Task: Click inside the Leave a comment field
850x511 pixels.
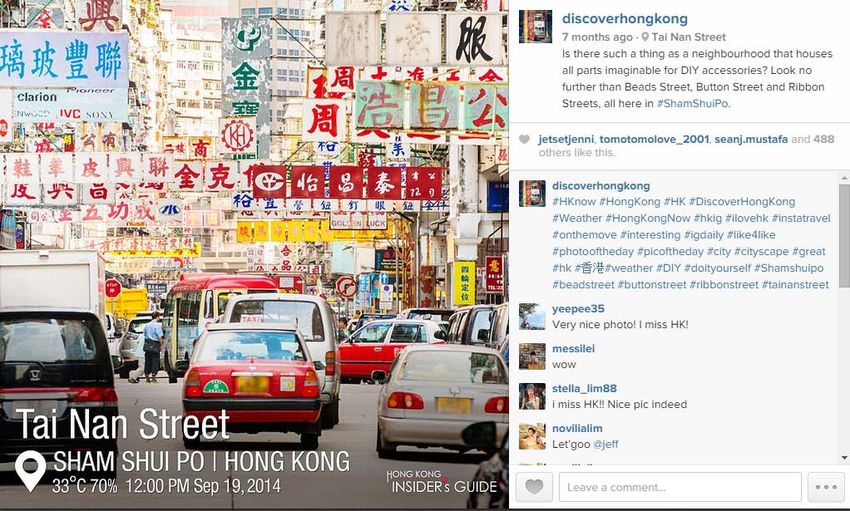Action: (x=680, y=487)
